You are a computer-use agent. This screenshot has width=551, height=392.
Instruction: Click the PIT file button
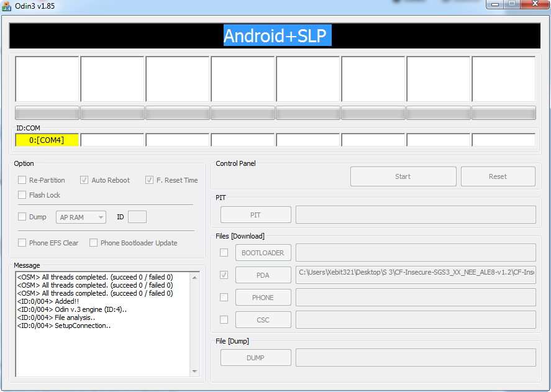tap(256, 215)
